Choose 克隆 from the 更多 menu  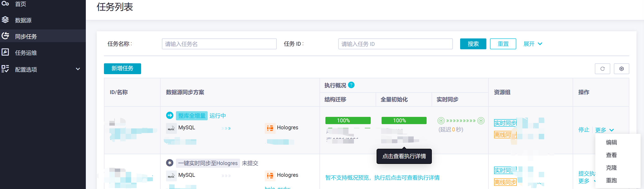(x=611, y=168)
